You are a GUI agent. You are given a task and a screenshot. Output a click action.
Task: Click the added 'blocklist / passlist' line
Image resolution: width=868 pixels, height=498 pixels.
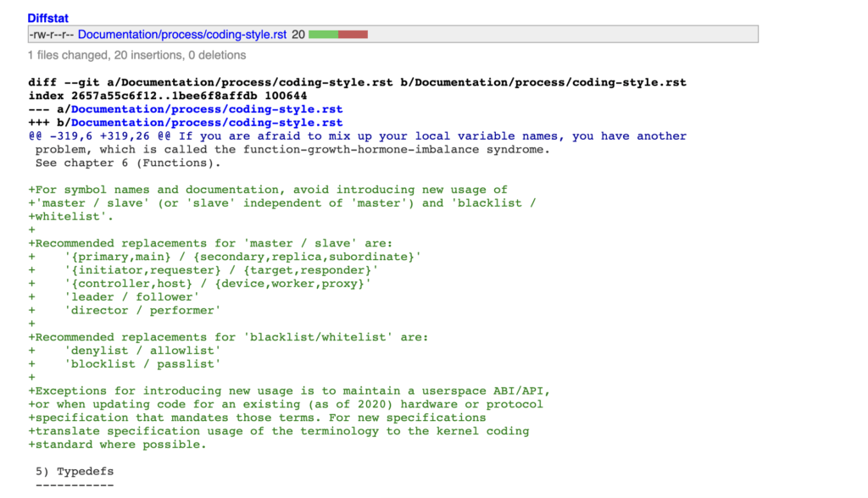click(x=125, y=364)
